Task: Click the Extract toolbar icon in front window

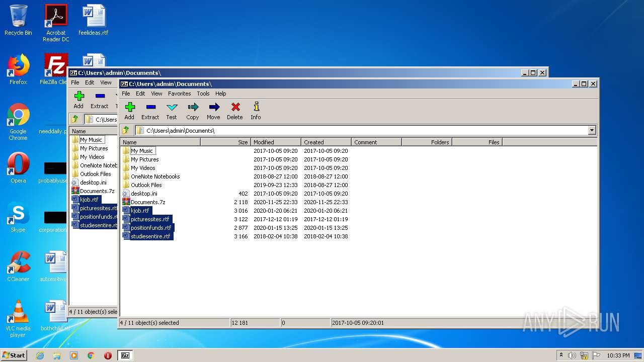Action: click(150, 111)
